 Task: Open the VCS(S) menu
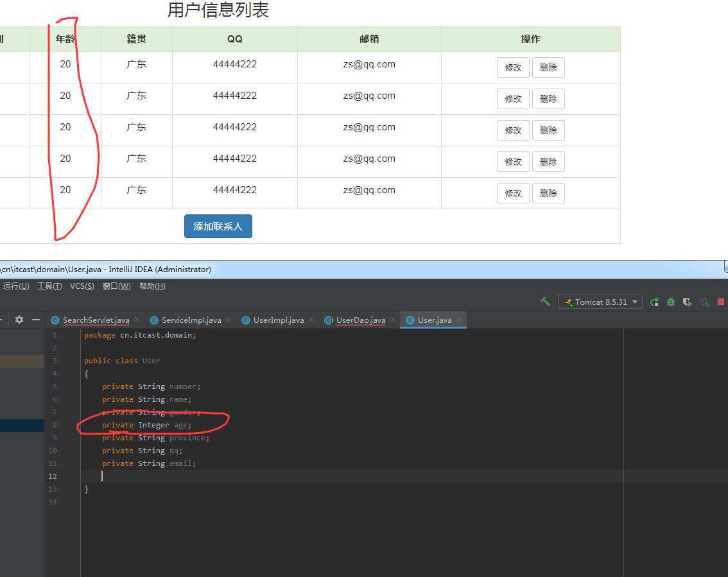coord(82,286)
